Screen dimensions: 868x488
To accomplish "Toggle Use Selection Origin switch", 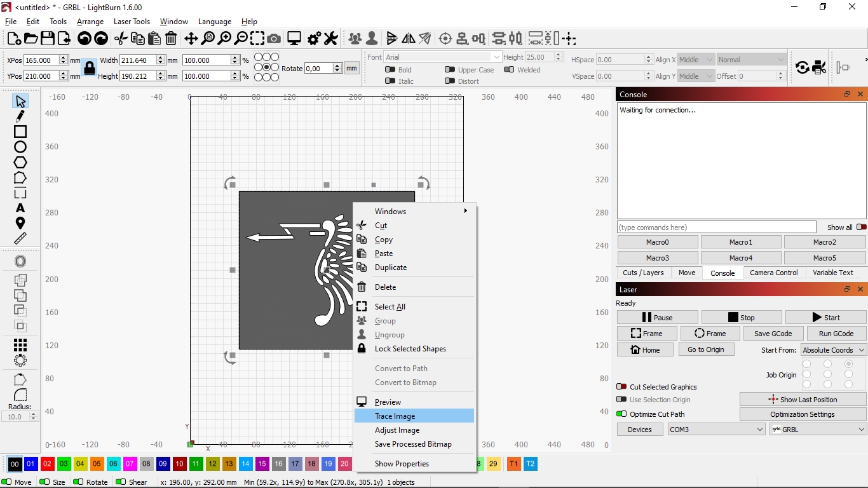I will pos(621,400).
